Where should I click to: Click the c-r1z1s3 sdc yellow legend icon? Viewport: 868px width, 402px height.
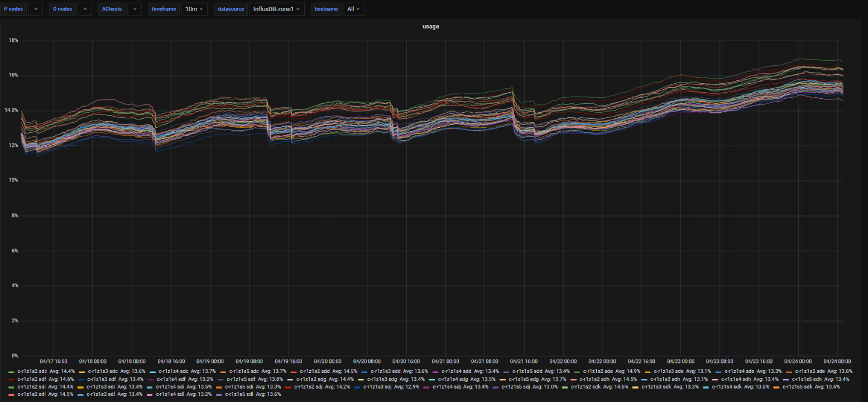click(81, 371)
